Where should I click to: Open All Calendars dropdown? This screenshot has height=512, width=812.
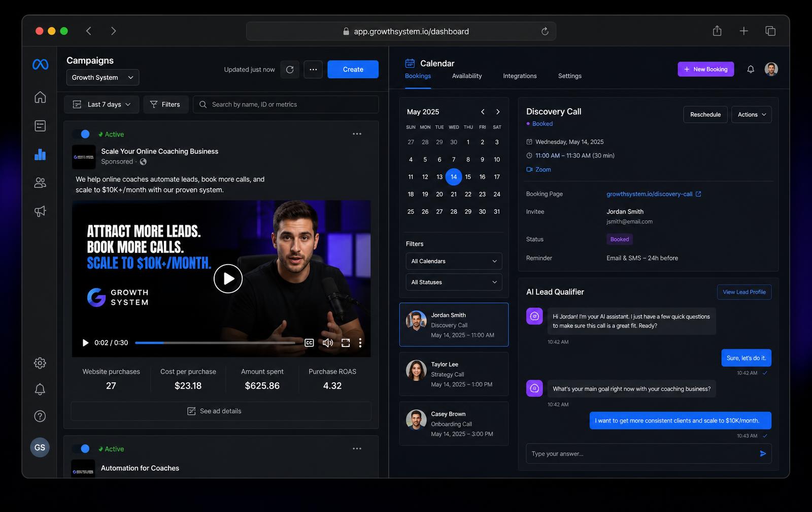[x=454, y=261]
